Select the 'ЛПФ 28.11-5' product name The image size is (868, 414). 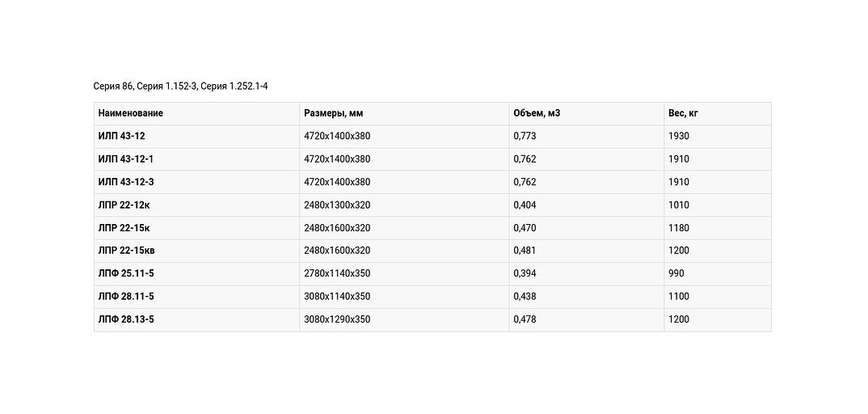click(x=126, y=297)
